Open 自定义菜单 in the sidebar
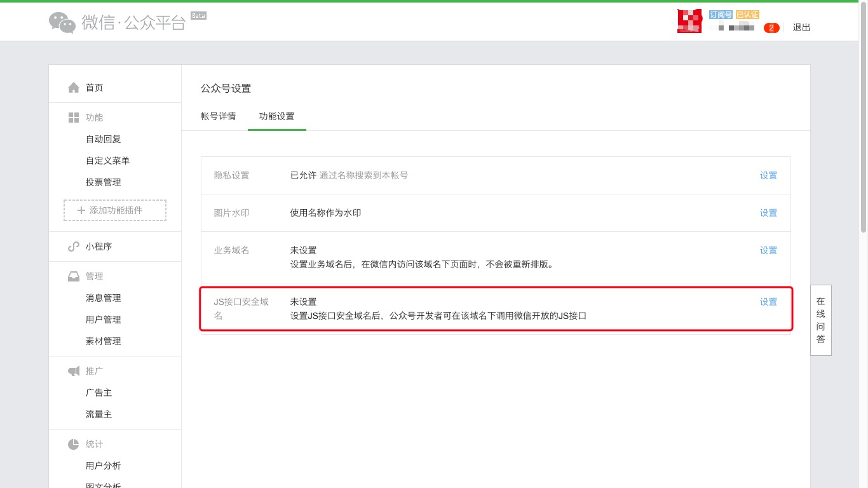 coord(108,161)
